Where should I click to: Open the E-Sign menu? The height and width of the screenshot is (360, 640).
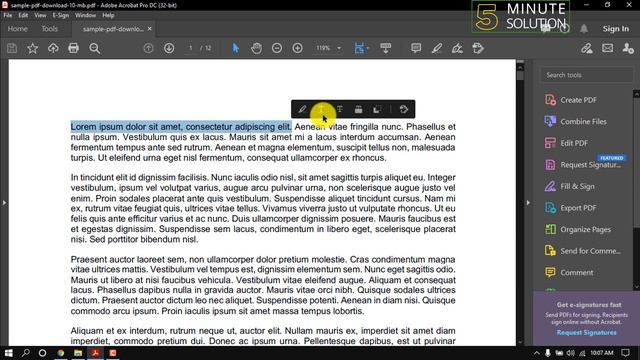[x=60, y=15]
